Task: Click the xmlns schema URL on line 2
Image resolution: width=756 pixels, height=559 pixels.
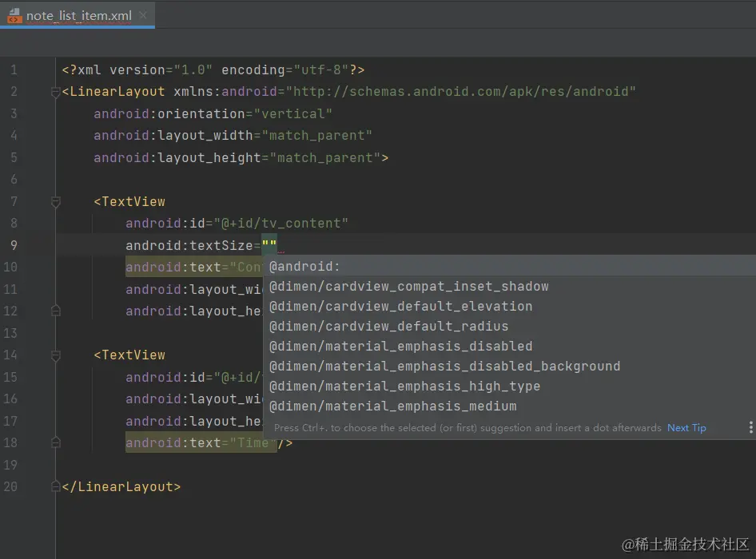Action: (x=460, y=92)
